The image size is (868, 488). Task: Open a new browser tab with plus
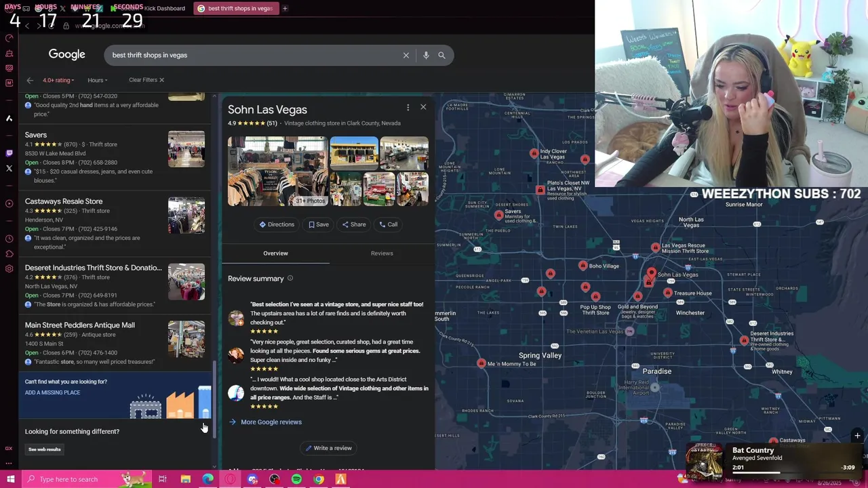click(x=285, y=8)
